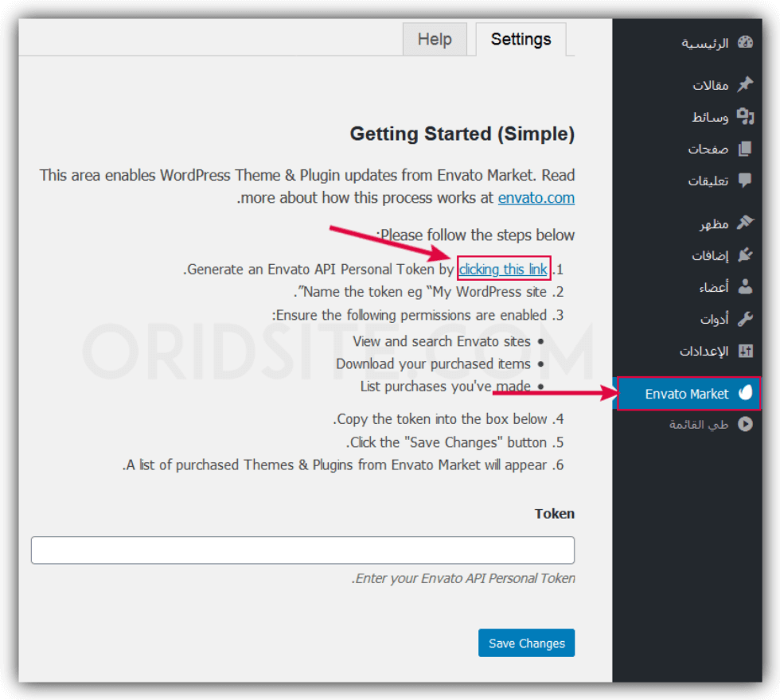Open وسائط menu item

coord(710,118)
